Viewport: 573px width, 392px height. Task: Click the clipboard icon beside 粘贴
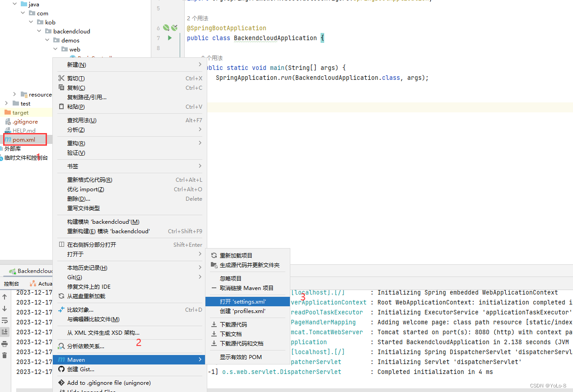coord(61,106)
